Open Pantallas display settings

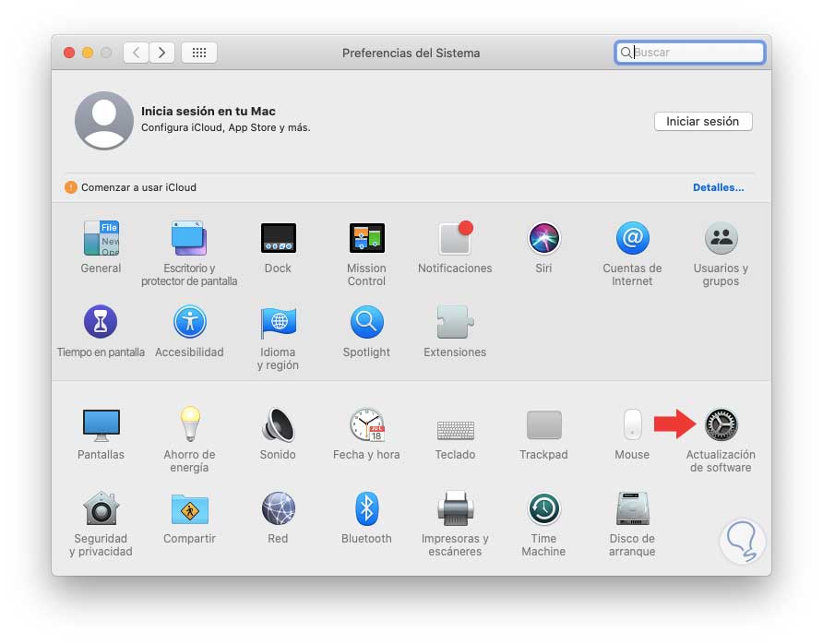pos(101,424)
